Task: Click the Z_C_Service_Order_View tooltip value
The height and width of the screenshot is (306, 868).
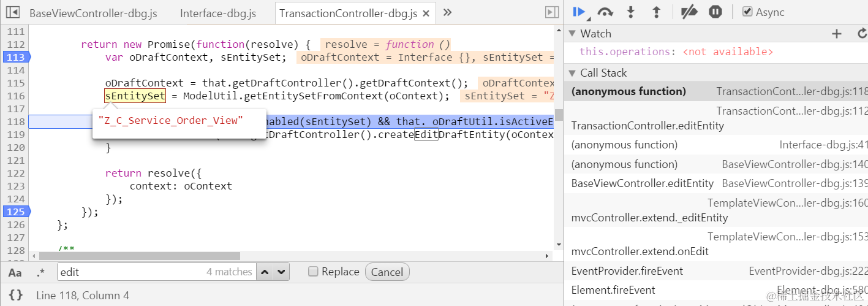Action: (x=171, y=120)
